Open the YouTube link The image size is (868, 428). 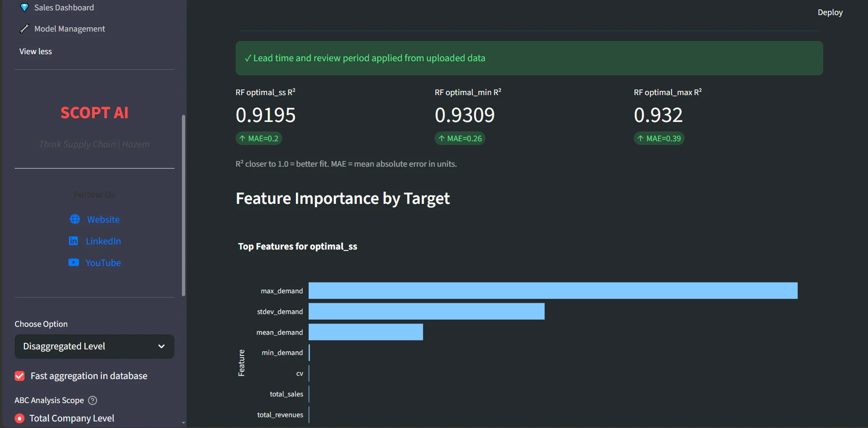[x=103, y=263]
